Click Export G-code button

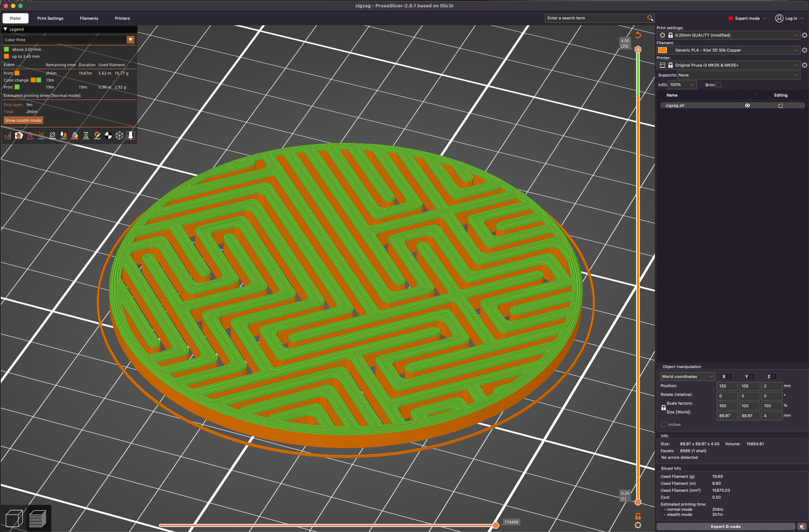725,527
